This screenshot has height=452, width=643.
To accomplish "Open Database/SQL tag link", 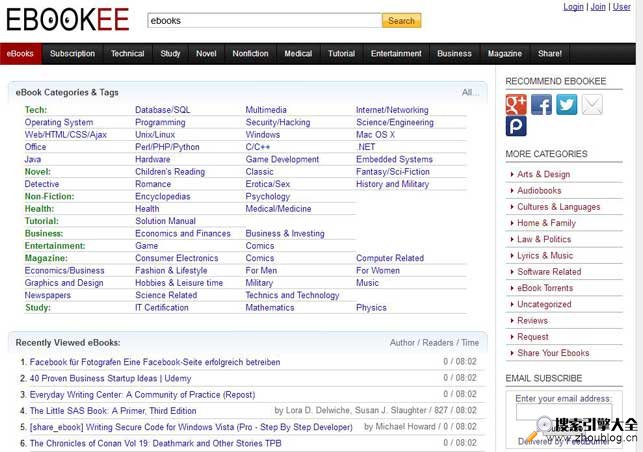I will 163,110.
